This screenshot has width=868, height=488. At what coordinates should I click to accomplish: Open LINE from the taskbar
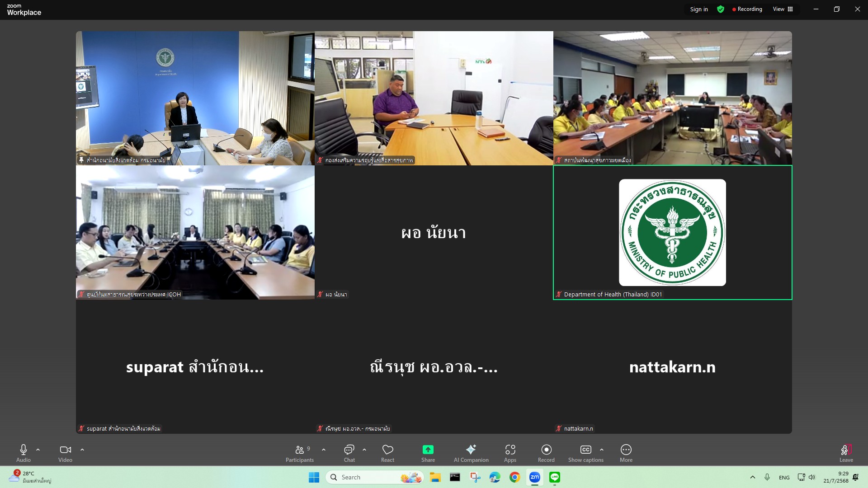[x=554, y=477]
